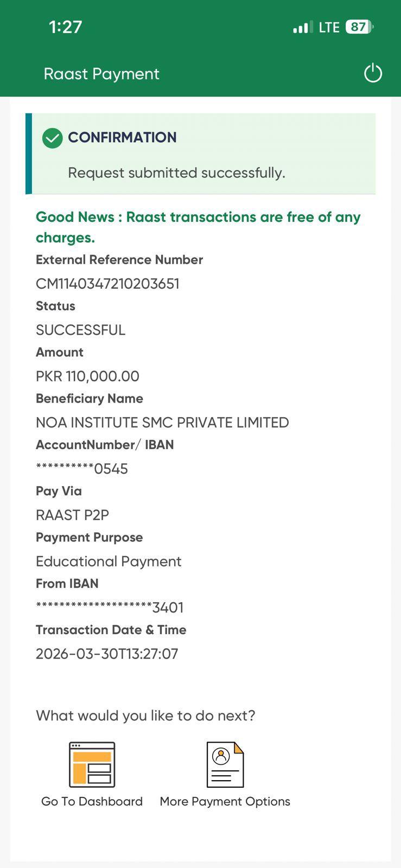Tap the CONFIRMATION banner heading
The image size is (401, 868).
(122, 137)
